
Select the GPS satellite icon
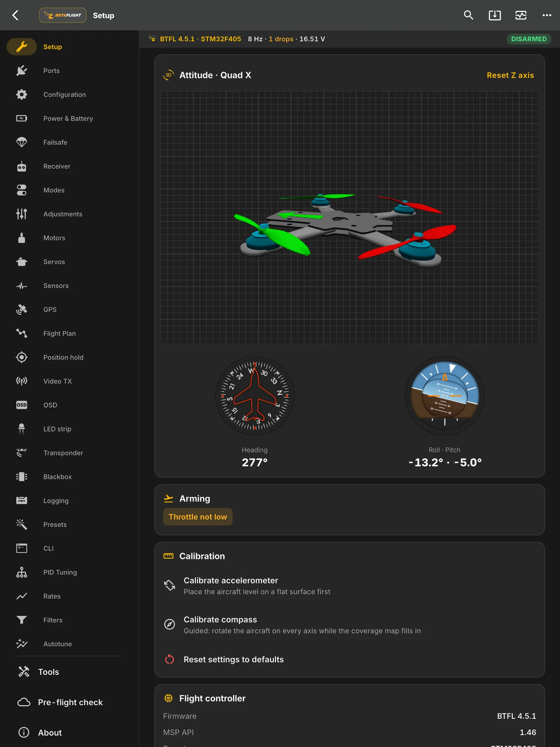pyautogui.click(x=22, y=310)
